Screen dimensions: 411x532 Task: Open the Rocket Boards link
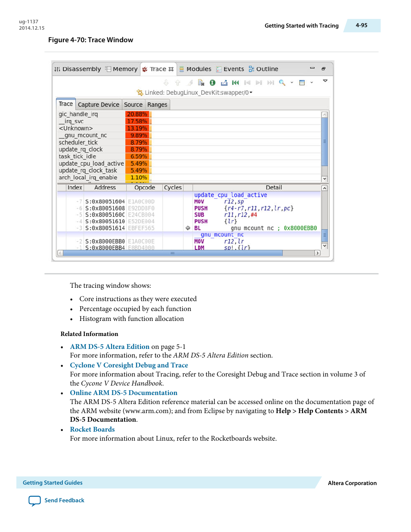pyautogui.click(x=92, y=429)
